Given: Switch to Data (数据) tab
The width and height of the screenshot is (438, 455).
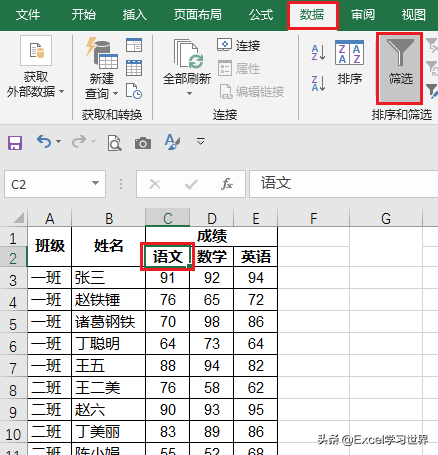Looking at the screenshot, I should point(312,15).
